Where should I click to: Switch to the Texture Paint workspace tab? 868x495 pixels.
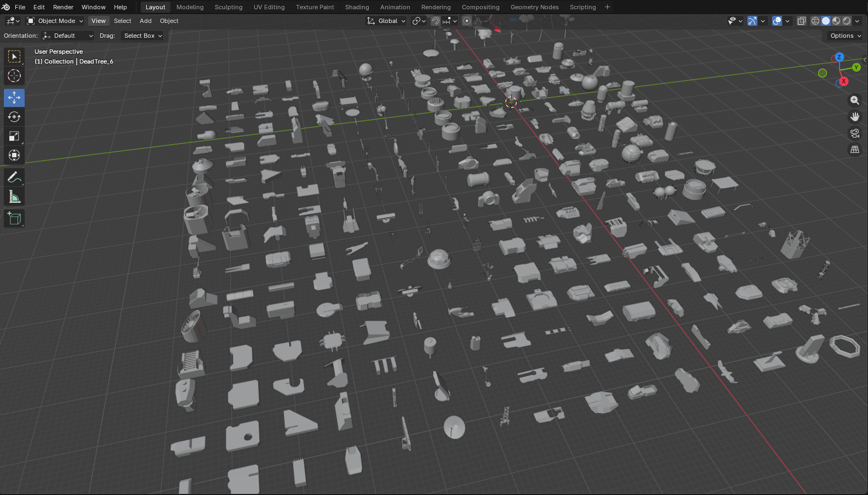coord(315,7)
